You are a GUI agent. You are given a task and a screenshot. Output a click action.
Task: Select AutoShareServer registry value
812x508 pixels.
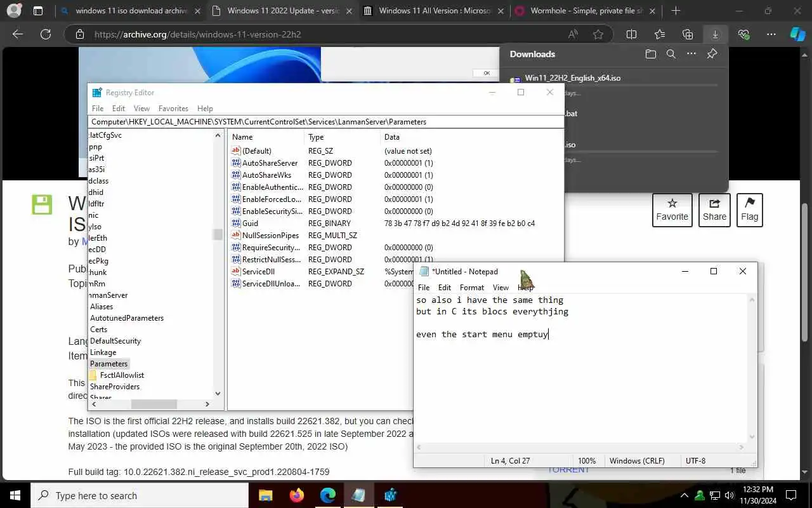pos(270,163)
